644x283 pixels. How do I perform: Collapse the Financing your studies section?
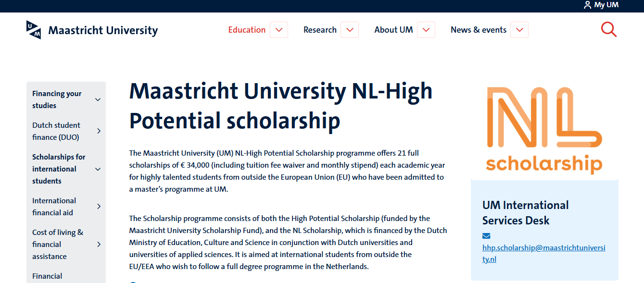pos(98,99)
